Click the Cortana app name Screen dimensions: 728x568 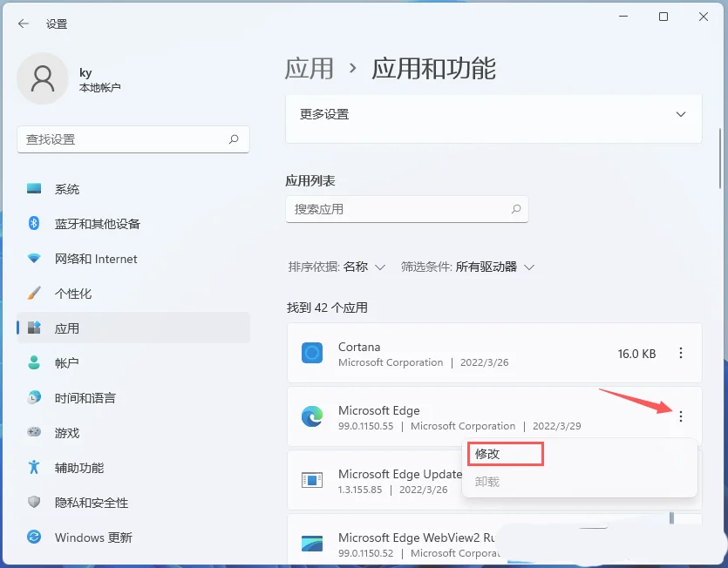click(359, 347)
